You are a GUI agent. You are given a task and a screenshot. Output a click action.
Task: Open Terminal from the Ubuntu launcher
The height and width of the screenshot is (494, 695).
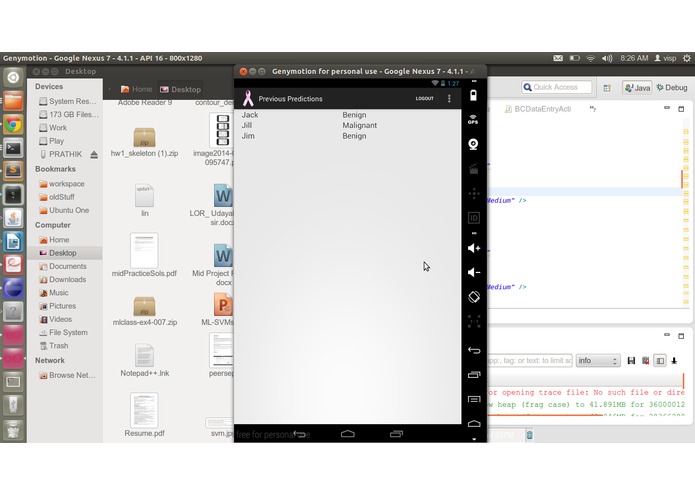(13, 148)
